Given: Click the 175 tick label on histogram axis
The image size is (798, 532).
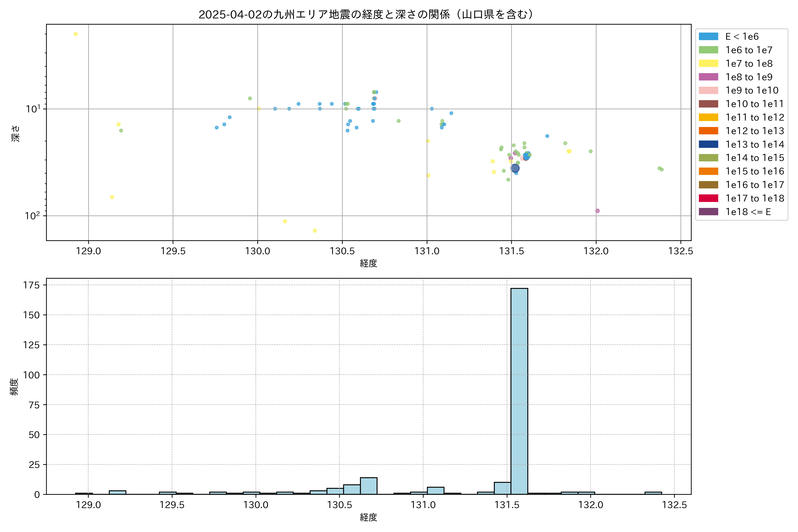Looking at the screenshot, I should pyautogui.click(x=31, y=285).
